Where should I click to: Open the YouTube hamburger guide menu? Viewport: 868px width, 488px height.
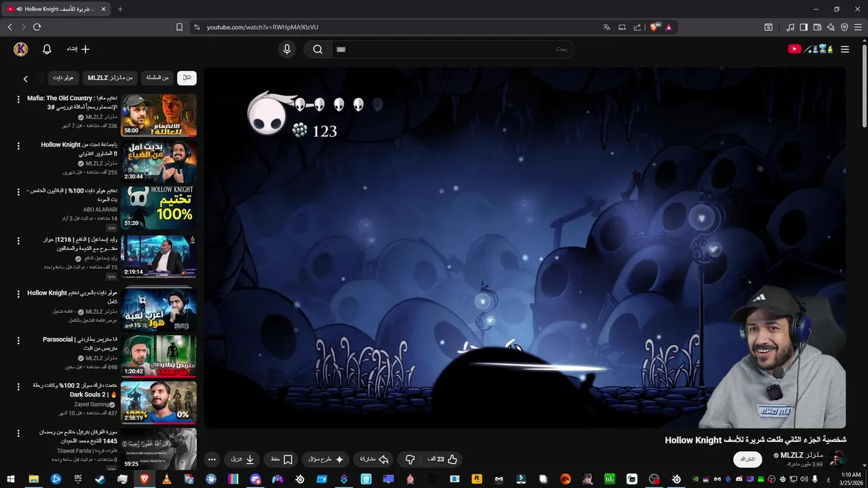pyautogui.click(x=845, y=49)
